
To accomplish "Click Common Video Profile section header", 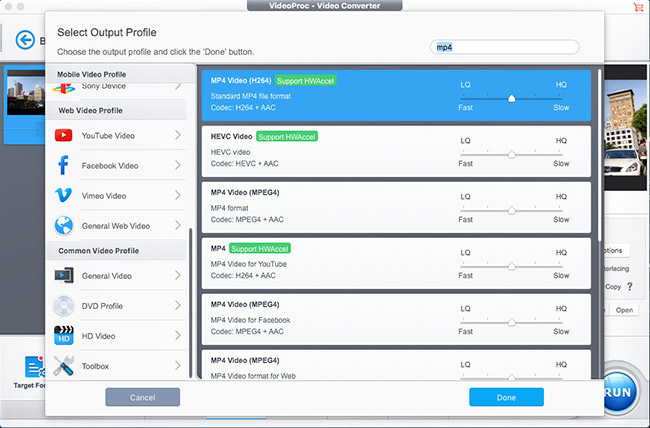I will (99, 250).
